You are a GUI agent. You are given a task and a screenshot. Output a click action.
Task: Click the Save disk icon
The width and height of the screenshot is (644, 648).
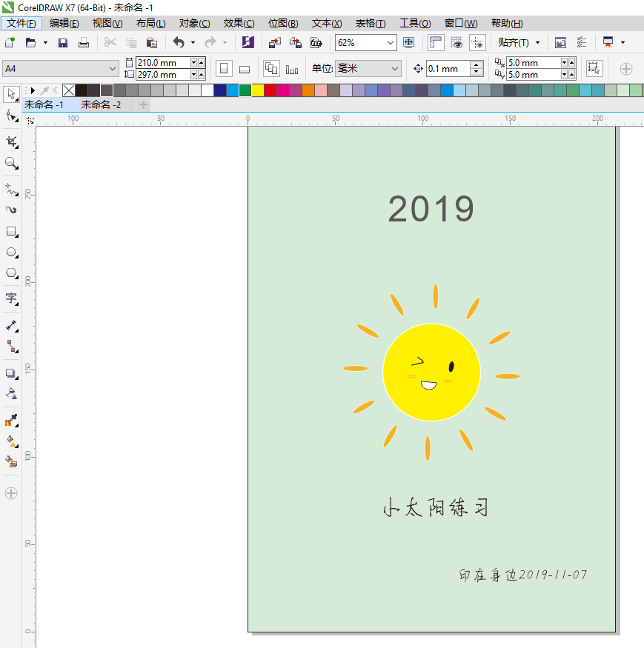pos(63,43)
